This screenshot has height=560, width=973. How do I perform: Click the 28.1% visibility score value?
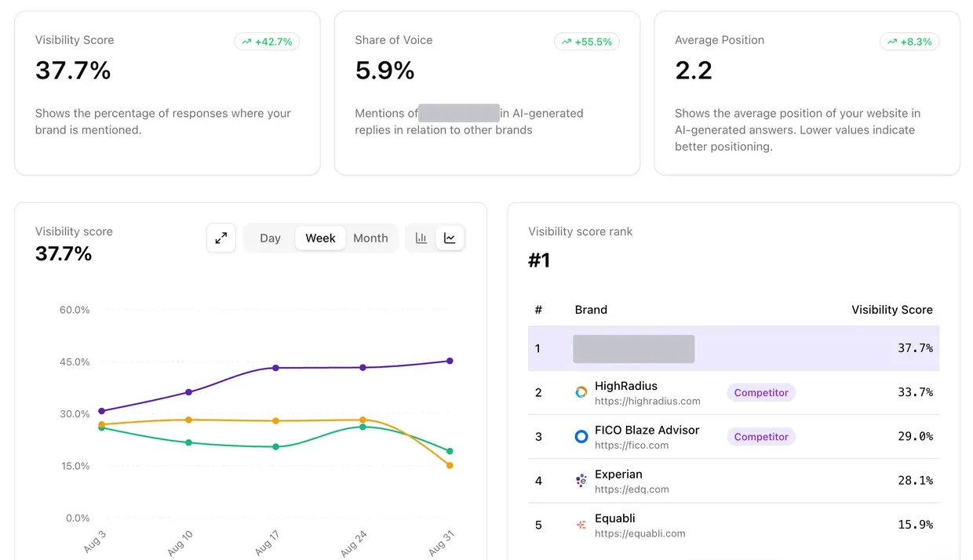[915, 480]
